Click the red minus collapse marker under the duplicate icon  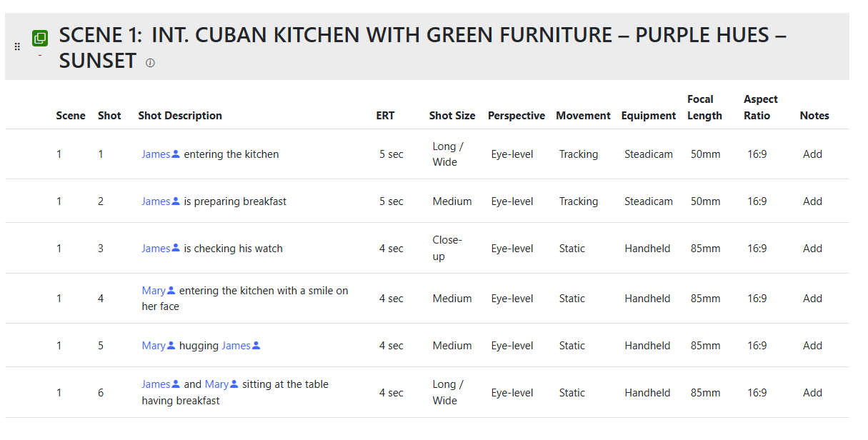coord(40,55)
